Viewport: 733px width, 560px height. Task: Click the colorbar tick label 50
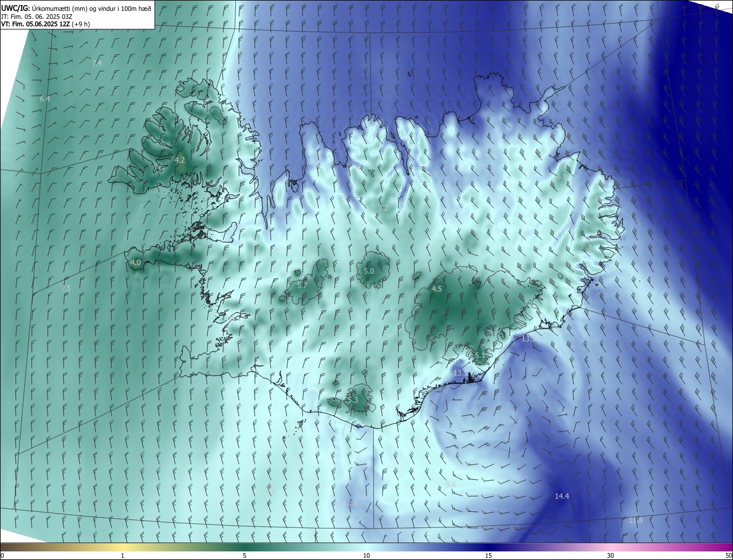[x=728, y=556]
